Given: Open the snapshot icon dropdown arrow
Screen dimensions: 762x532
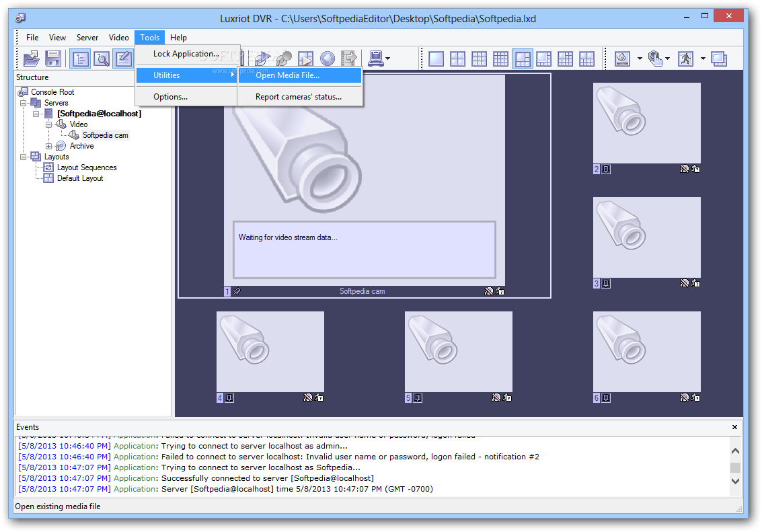Looking at the screenshot, I should 640,59.
